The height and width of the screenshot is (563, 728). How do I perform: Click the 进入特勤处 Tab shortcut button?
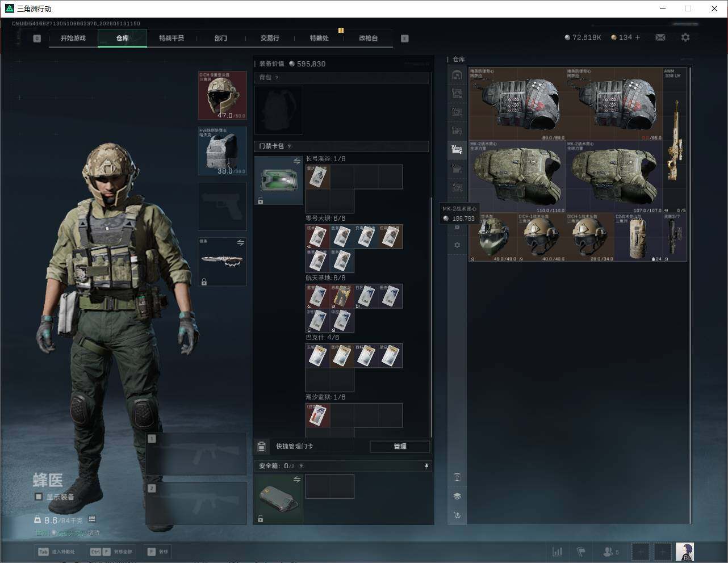point(56,552)
